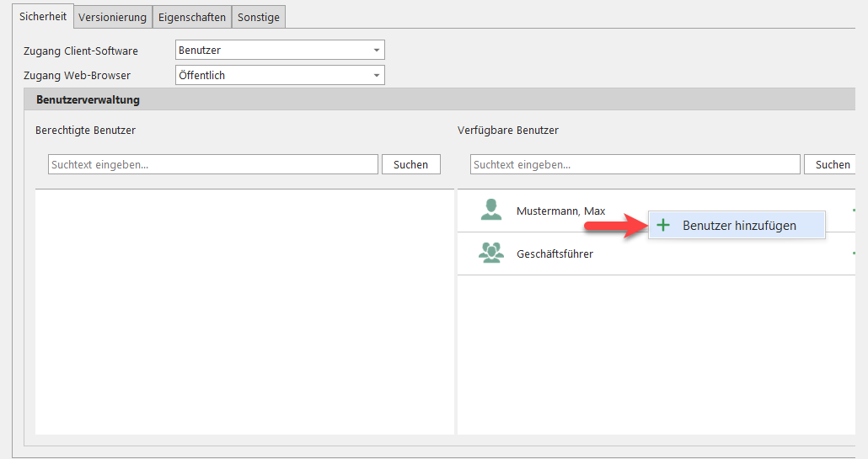Click the Geschäftsführer group icon
The image size is (868, 459).
click(490, 253)
